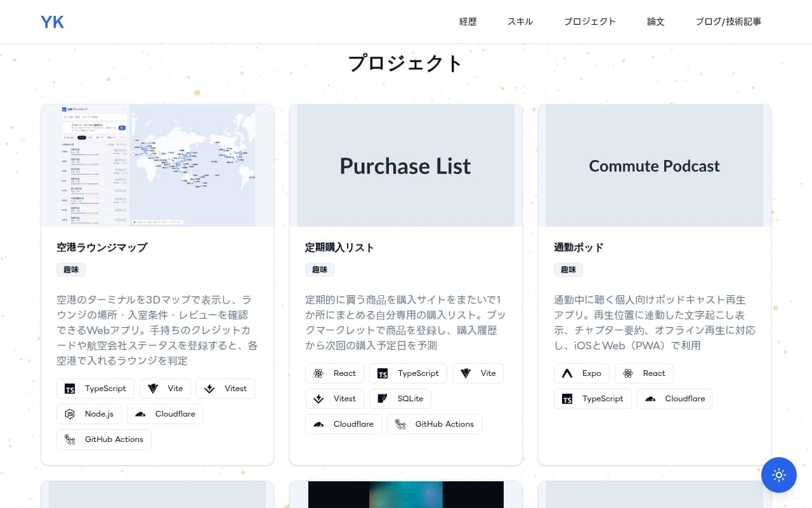
Task: Click the React icon in 通勤ポッド card
Action: pyautogui.click(x=628, y=373)
